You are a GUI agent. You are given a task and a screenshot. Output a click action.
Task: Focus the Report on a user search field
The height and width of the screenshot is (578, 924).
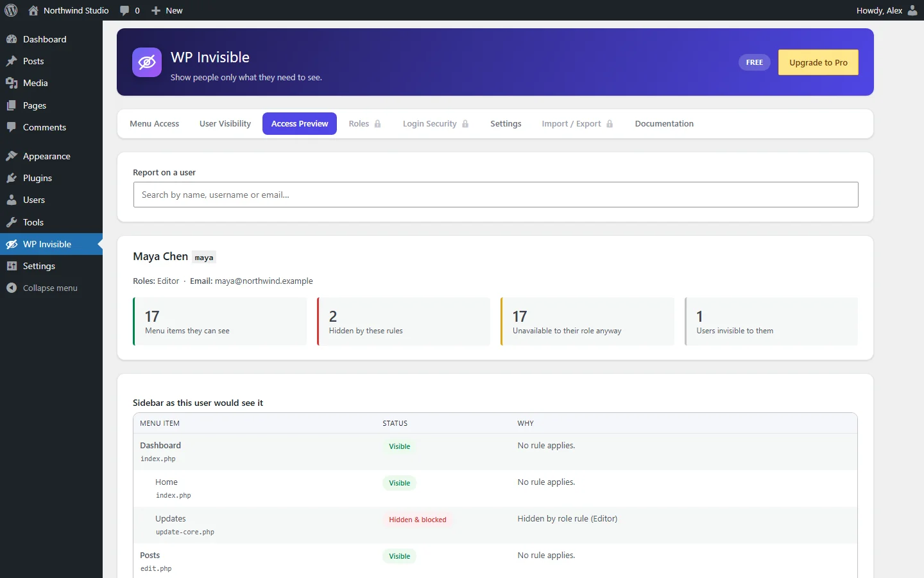click(x=495, y=195)
